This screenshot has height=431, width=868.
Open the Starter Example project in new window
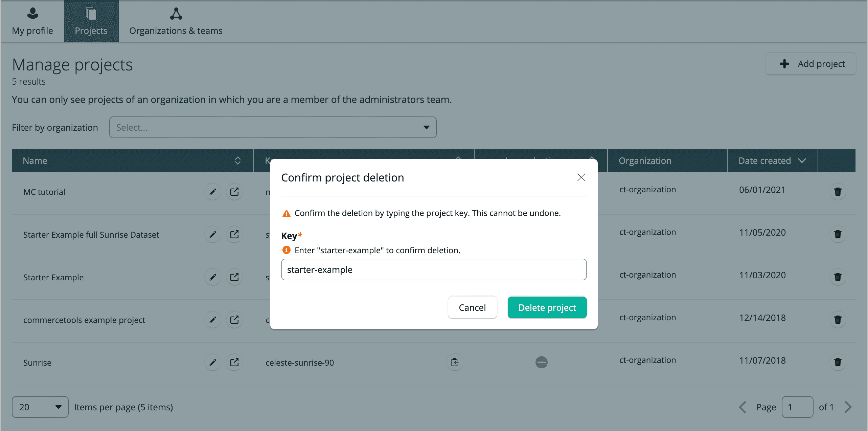click(x=234, y=277)
